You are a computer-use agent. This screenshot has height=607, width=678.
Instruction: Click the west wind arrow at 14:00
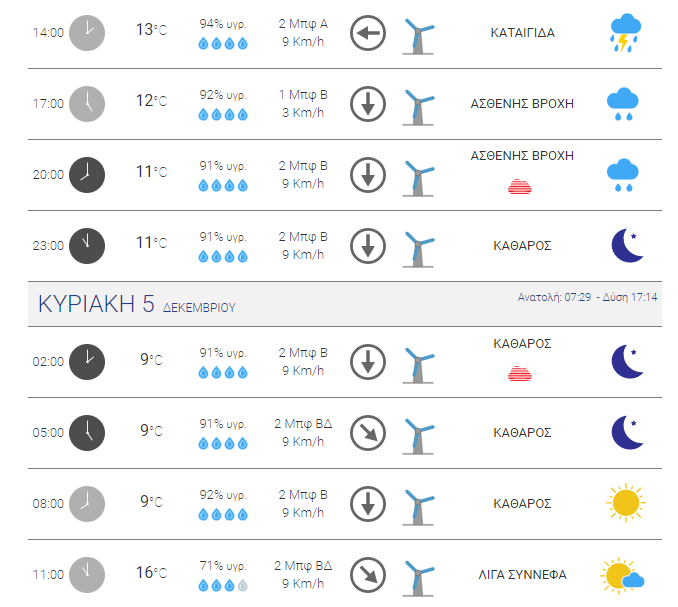tap(368, 33)
